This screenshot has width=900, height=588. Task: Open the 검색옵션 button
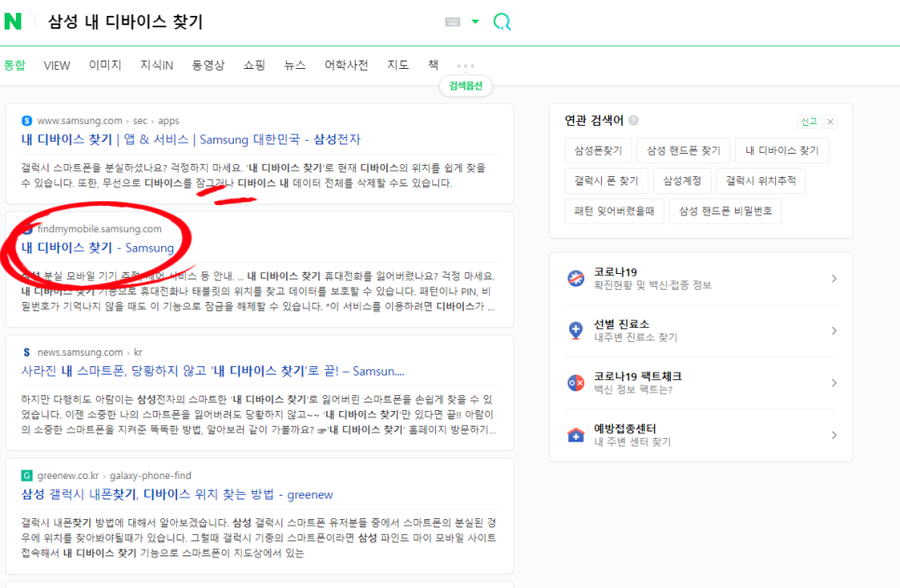(466, 86)
